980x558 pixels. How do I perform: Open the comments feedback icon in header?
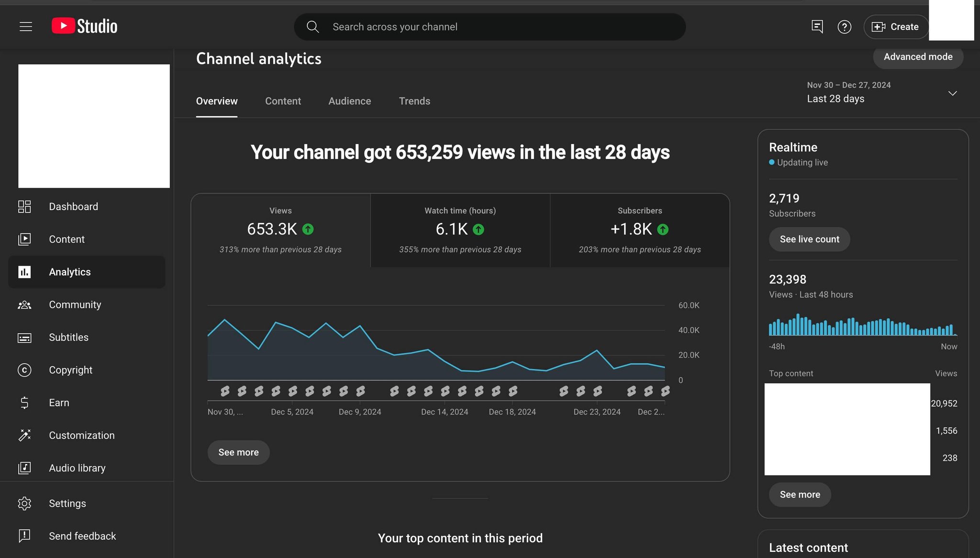817,27
